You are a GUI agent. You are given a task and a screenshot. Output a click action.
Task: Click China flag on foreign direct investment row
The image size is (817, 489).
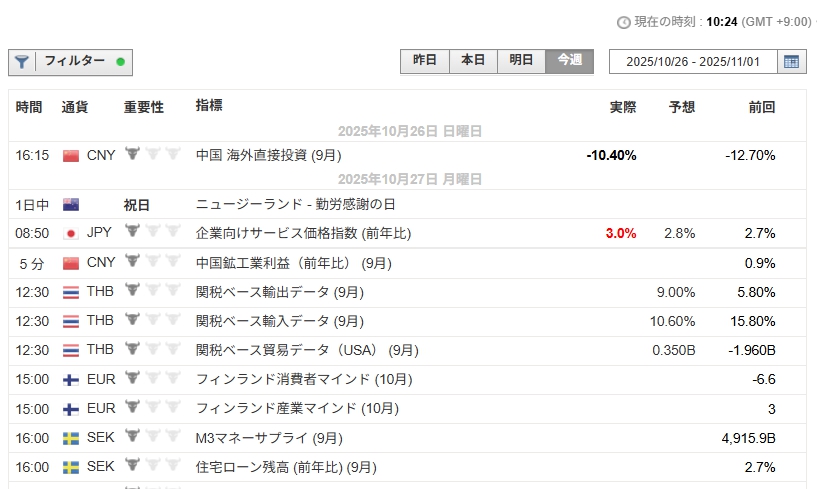pyautogui.click(x=71, y=155)
